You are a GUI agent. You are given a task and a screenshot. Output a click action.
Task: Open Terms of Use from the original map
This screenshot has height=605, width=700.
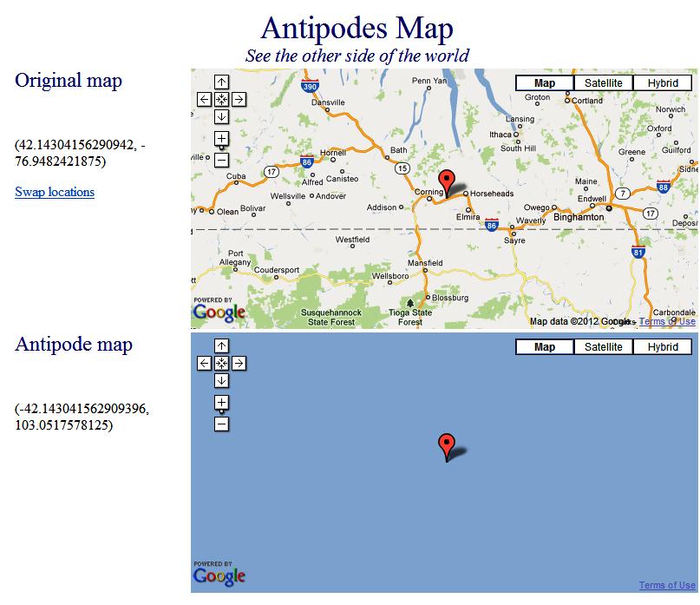click(x=667, y=320)
